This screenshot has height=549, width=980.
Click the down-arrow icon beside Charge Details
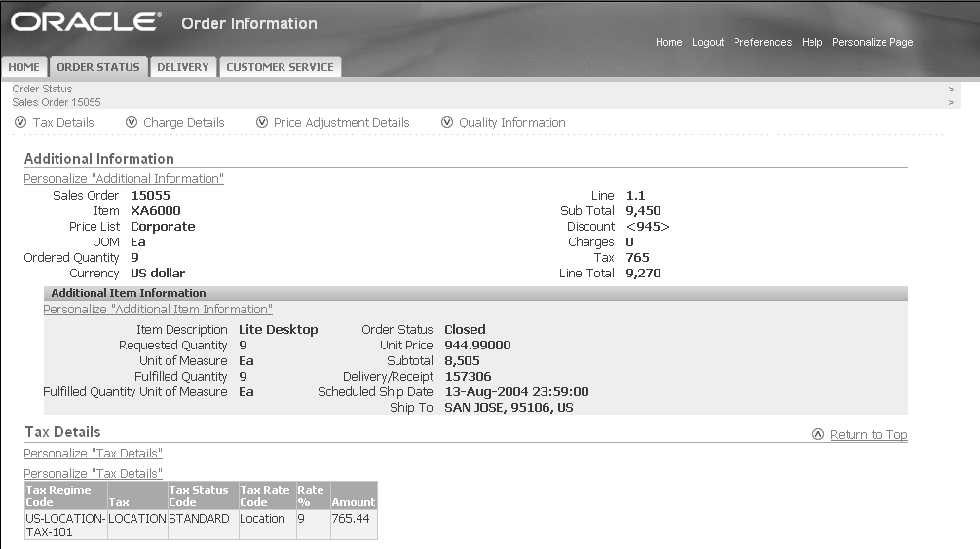click(x=132, y=122)
